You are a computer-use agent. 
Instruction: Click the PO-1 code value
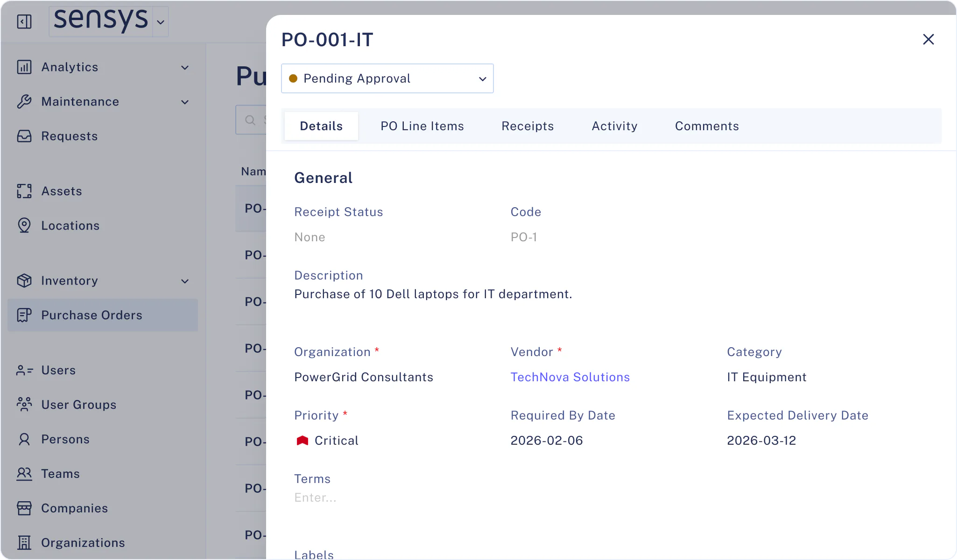click(524, 237)
